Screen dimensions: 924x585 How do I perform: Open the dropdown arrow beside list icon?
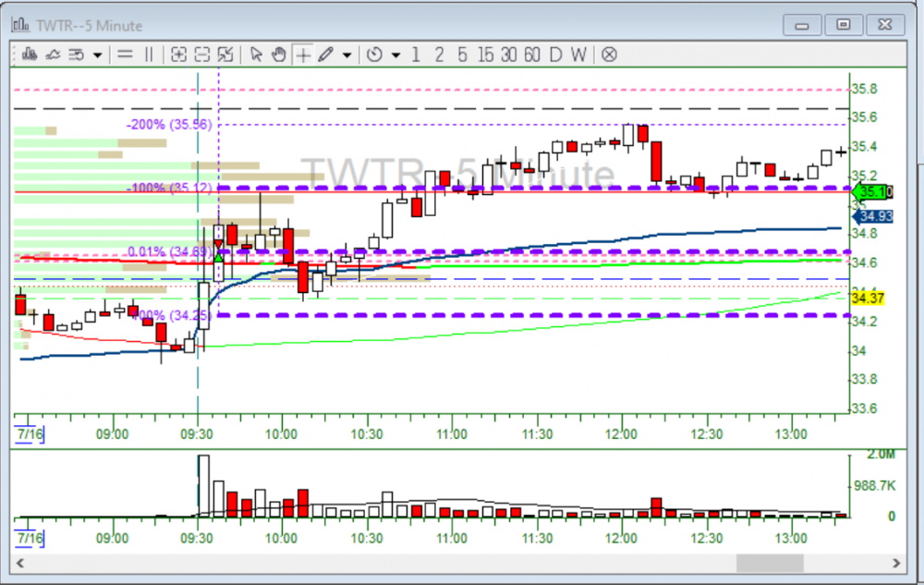click(x=97, y=55)
